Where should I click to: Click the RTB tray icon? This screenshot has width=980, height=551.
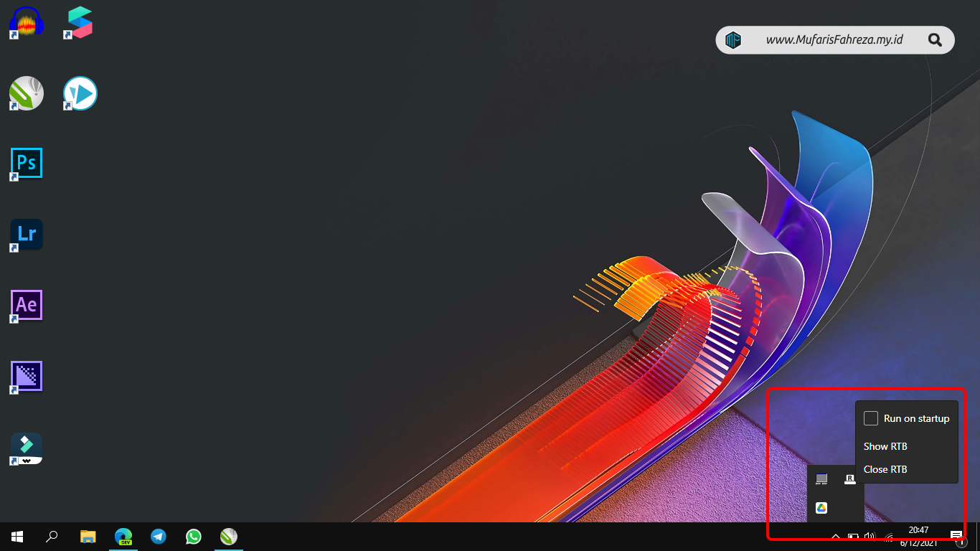point(850,479)
